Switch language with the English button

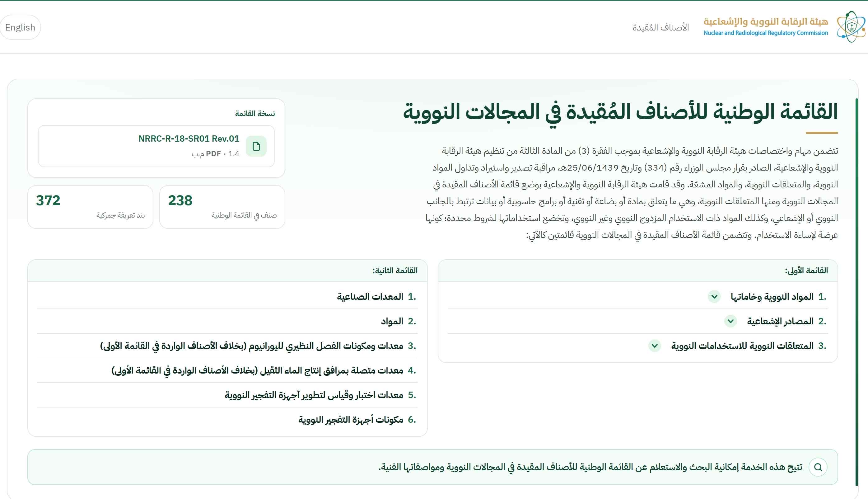(20, 27)
